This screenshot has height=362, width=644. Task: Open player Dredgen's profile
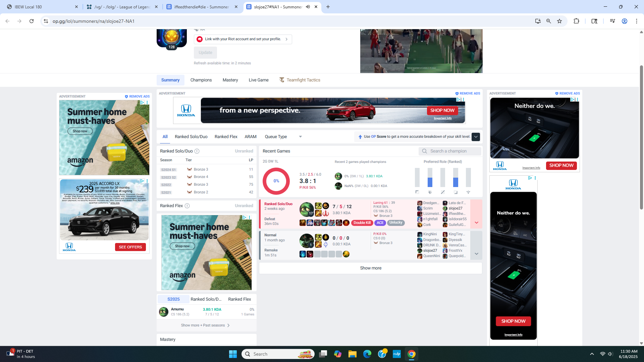pos(431,203)
